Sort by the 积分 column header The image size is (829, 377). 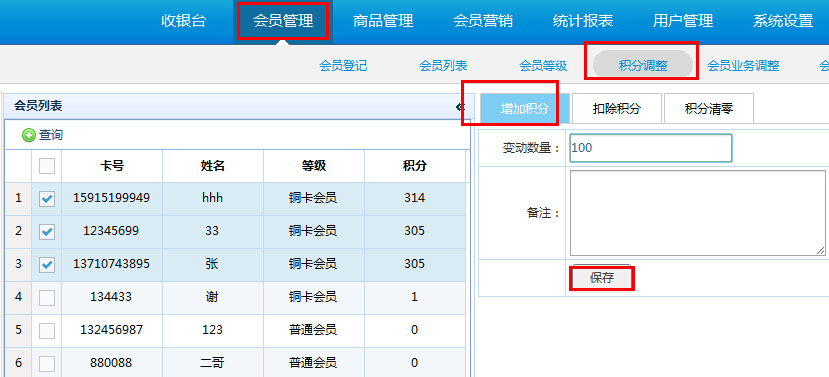pyautogui.click(x=414, y=166)
